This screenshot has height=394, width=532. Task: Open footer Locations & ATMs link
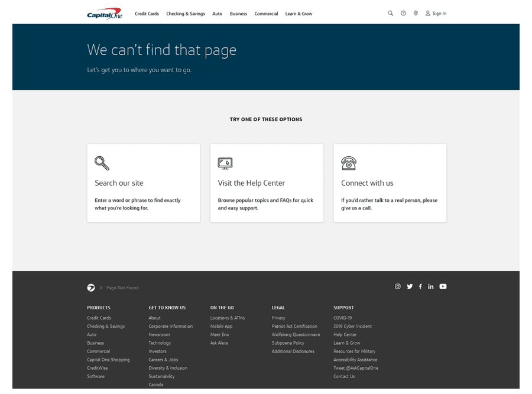click(x=228, y=318)
